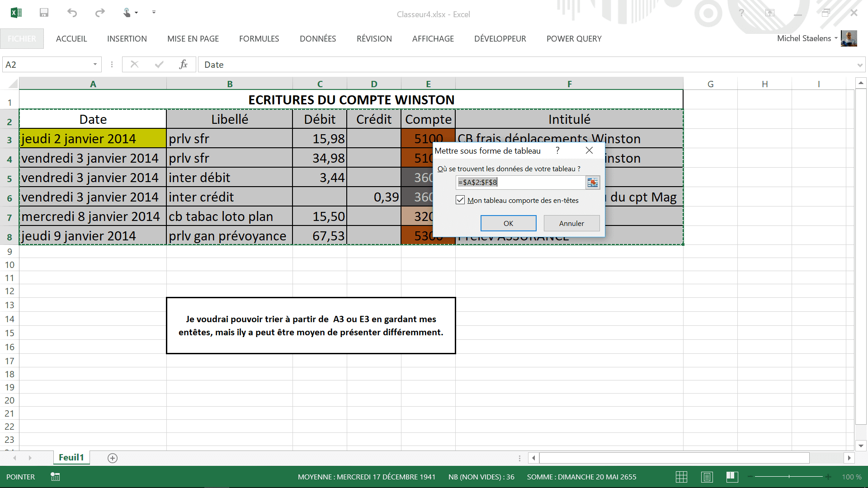Open the Name Box dropdown
868x488 pixels.
95,65
